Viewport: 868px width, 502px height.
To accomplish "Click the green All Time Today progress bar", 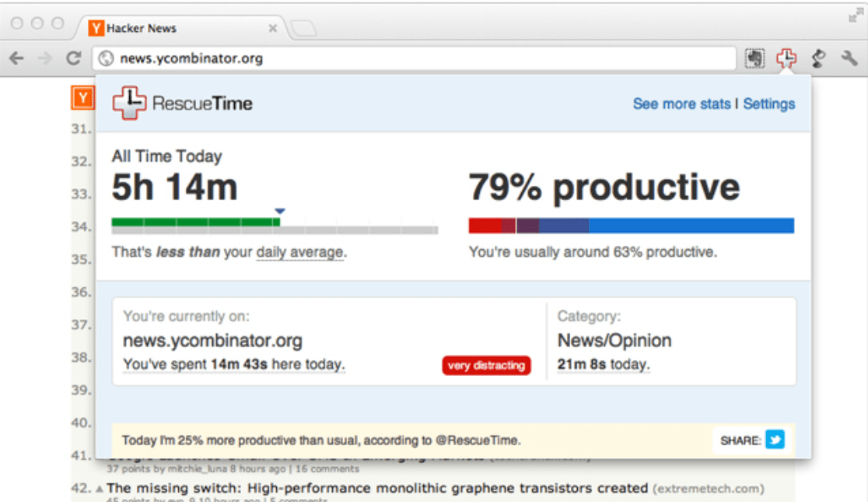I will coord(195,222).
